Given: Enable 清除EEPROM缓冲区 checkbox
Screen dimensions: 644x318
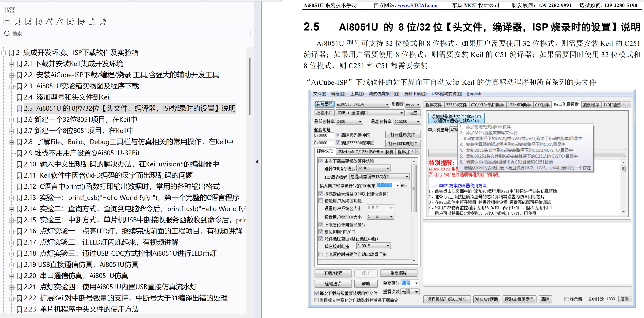Looking at the screenshot, I should coord(338,143).
